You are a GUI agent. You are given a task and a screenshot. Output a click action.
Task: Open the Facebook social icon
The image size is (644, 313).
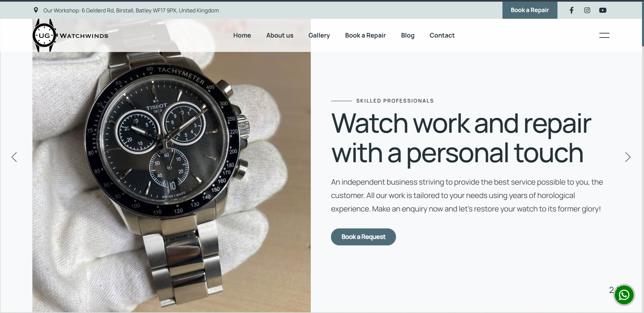click(572, 10)
